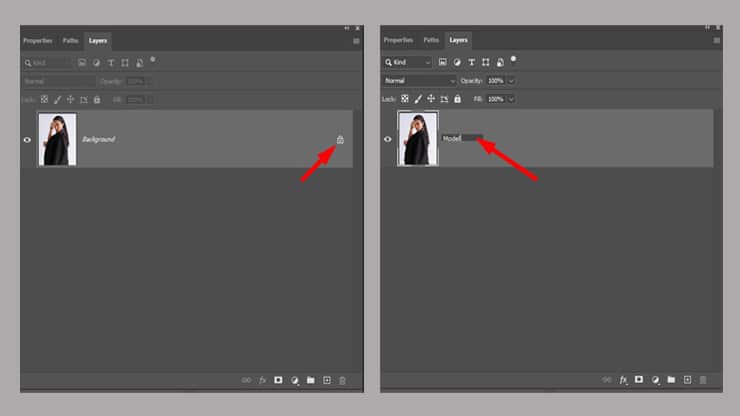Filter pixel layers in right panel
Viewport: 740px width, 416px height.
tap(442, 62)
